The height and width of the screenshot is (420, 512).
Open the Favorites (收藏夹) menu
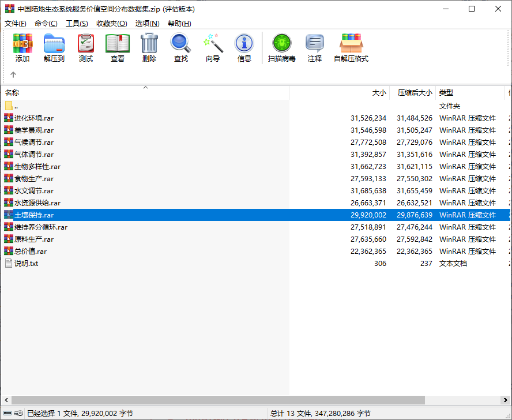[x=112, y=24]
